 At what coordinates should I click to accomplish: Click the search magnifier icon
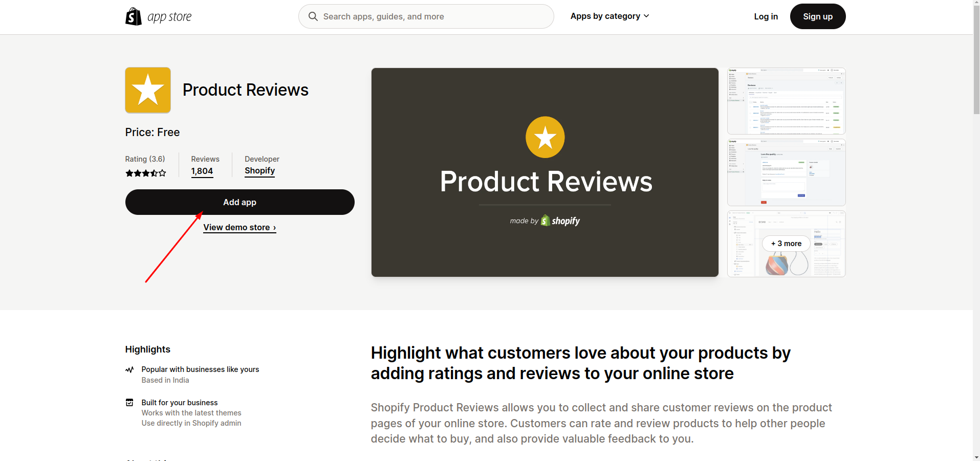coord(313,16)
